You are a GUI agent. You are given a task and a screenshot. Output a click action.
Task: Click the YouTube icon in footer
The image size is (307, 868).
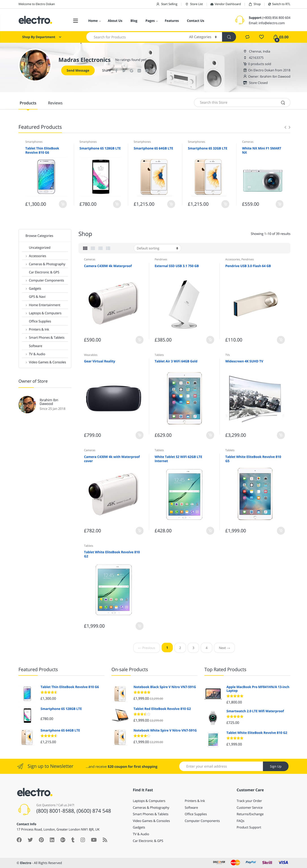(x=94, y=840)
